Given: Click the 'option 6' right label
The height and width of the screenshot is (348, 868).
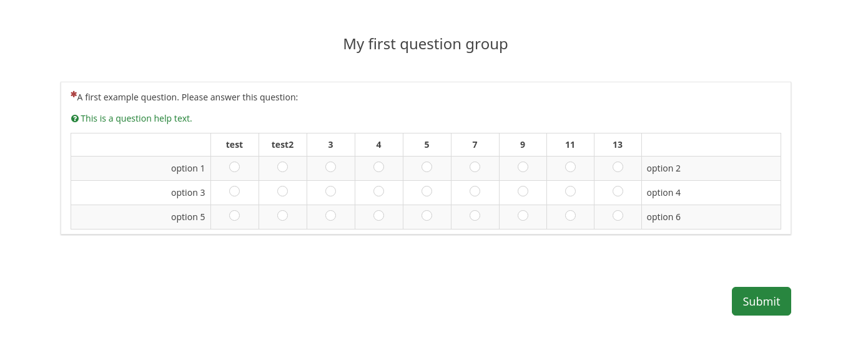Looking at the screenshot, I should pyautogui.click(x=663, y=217).
